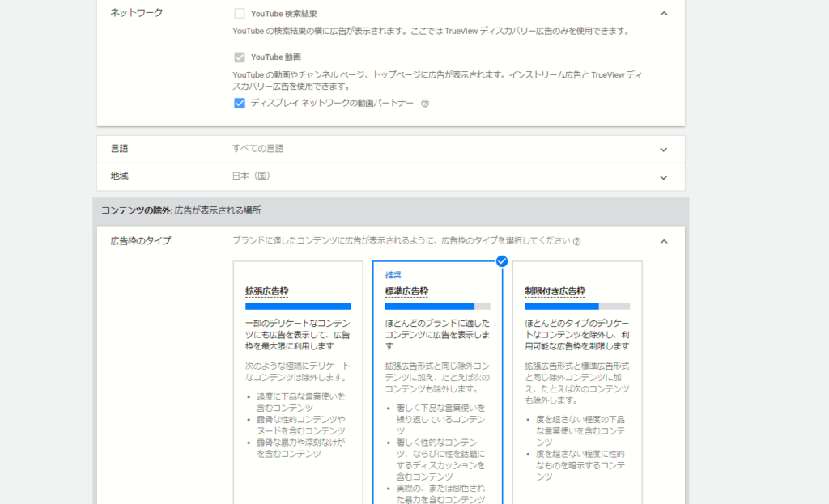Click the 拡張広告枠 blue coverage bar
Viewport: 829px width, 504px height.
coord(298,307)
